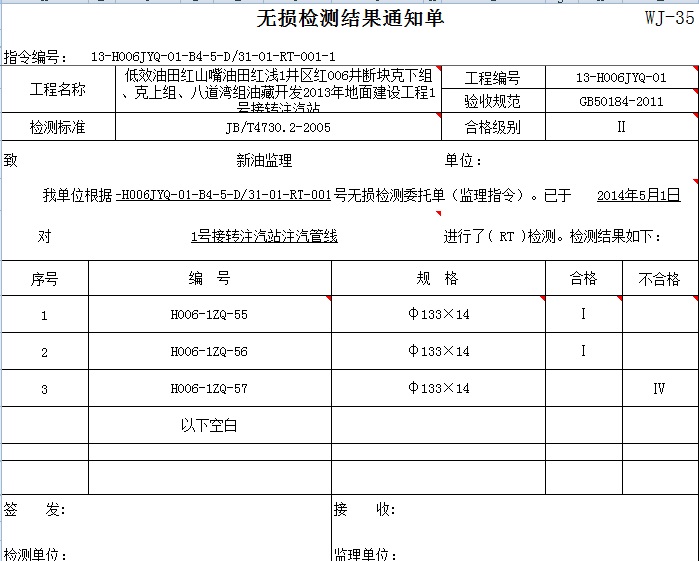Screen dimensions: 699x561
Task: Select the title cell 无损检测结果通知单
Action: coord(350,19)
